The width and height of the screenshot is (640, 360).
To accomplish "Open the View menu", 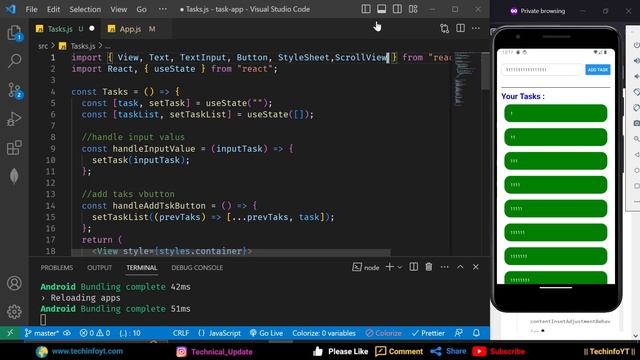I will [118, 9].
